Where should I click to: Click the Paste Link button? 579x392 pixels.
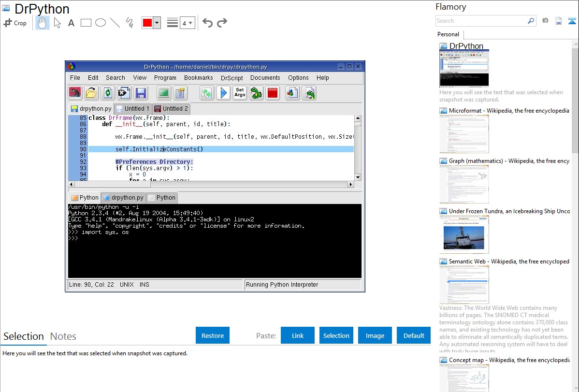[x=298, y=335]
